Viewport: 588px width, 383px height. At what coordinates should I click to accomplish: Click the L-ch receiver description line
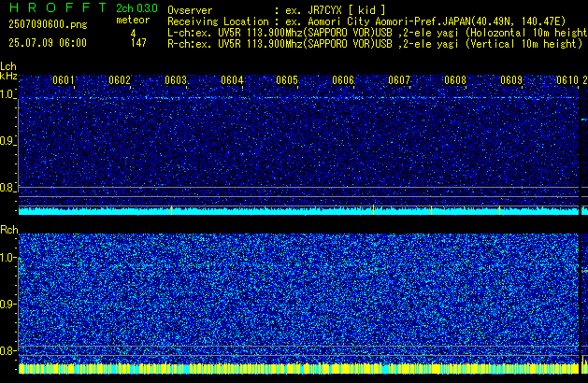tap(378, 33)
